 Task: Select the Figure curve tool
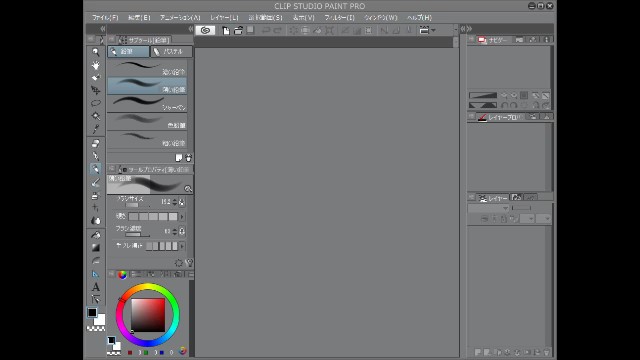pyautogui.click(x=96, y=261)
